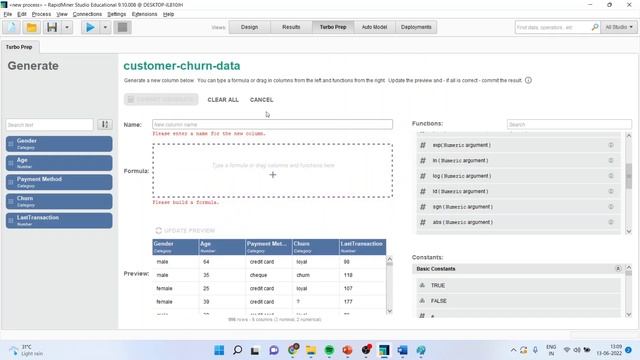Add the abs(Numeric argument) function

[x=518, y=222]
